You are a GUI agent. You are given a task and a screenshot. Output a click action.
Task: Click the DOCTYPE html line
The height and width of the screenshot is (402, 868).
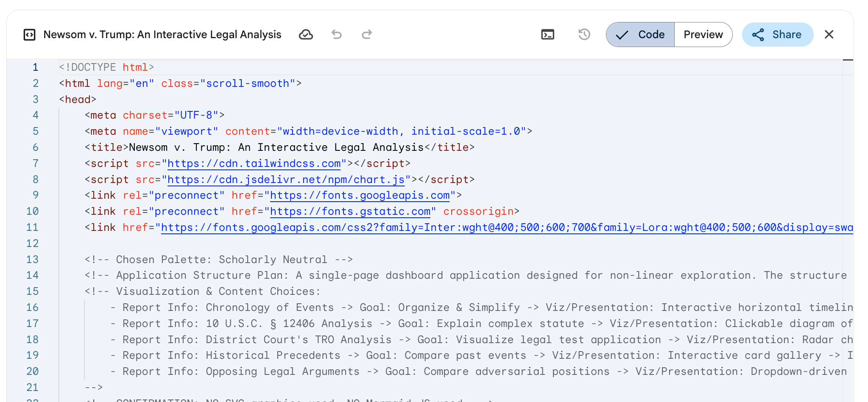point(106,67)
